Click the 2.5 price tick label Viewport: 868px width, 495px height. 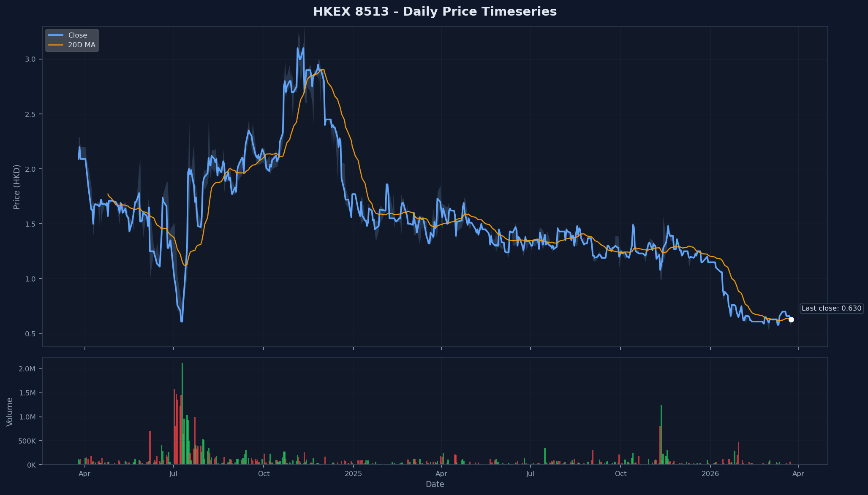click(30, 114)
